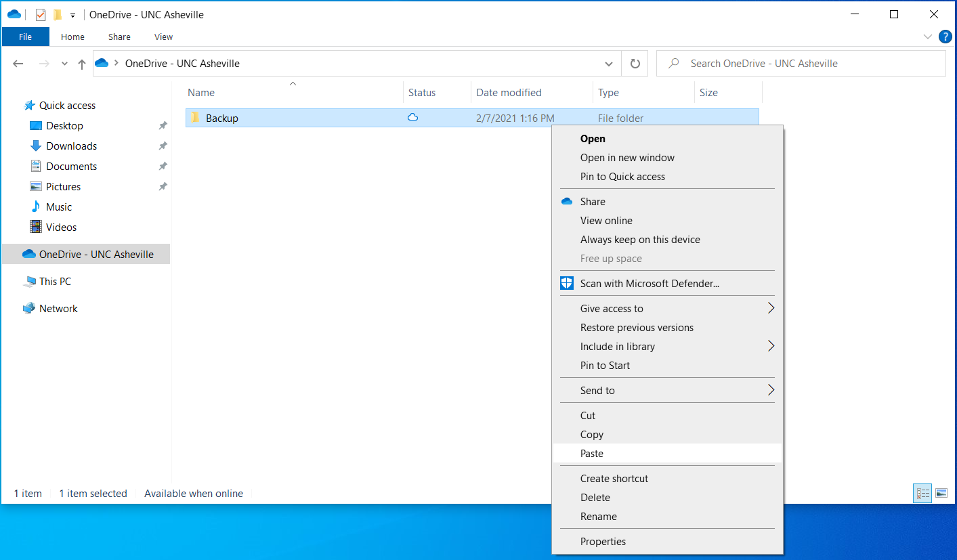The image size is (957, 560).
Task: Switch to large icons view in status bar
Action: click(x=941, y=494)
